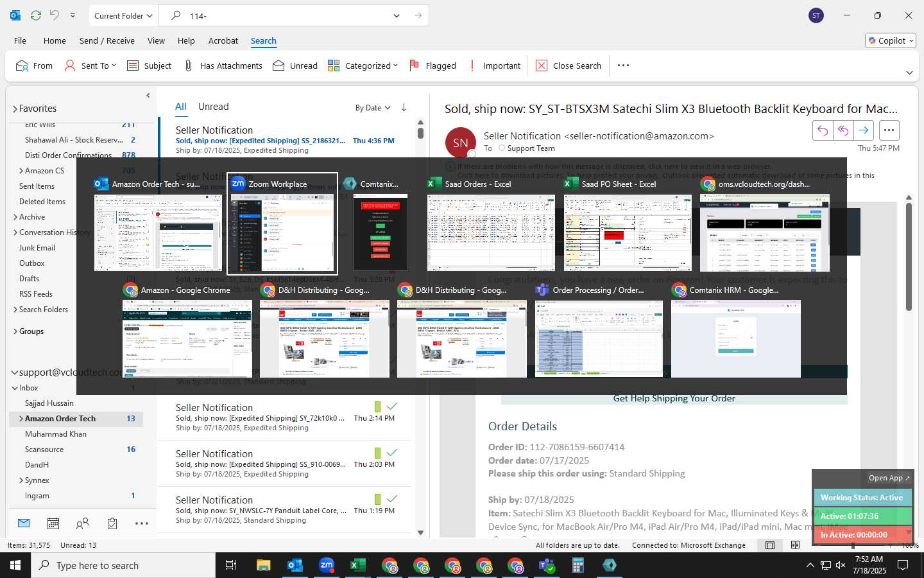The image size is (924, 578).
Task: Toggle the Unread search filter
Action: pyautogui.click(x=295, y=66)
